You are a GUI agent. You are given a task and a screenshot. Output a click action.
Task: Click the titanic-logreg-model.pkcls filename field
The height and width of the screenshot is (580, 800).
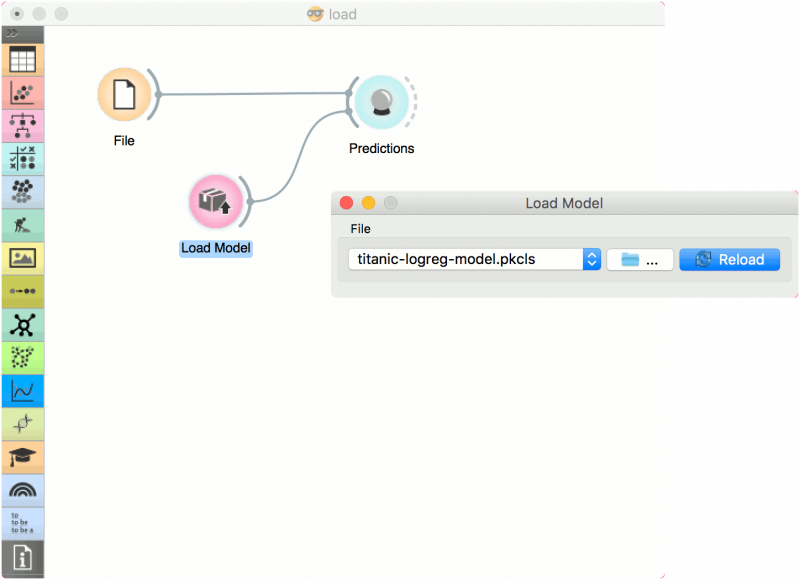pos(460,259)
